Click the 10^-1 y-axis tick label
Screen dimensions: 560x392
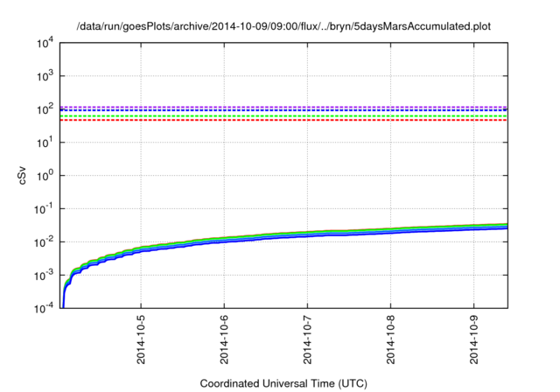pyautogui.click(x=45, y=209)
